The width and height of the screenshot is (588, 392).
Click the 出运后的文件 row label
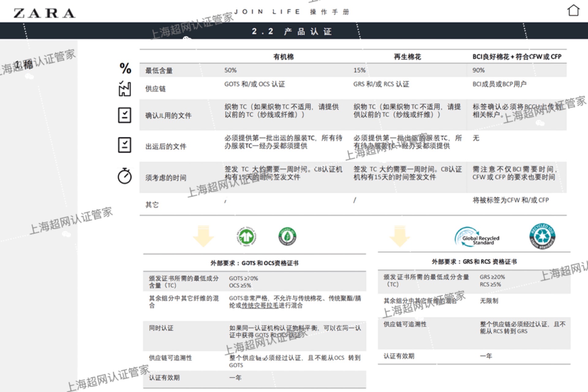(166, 147)
